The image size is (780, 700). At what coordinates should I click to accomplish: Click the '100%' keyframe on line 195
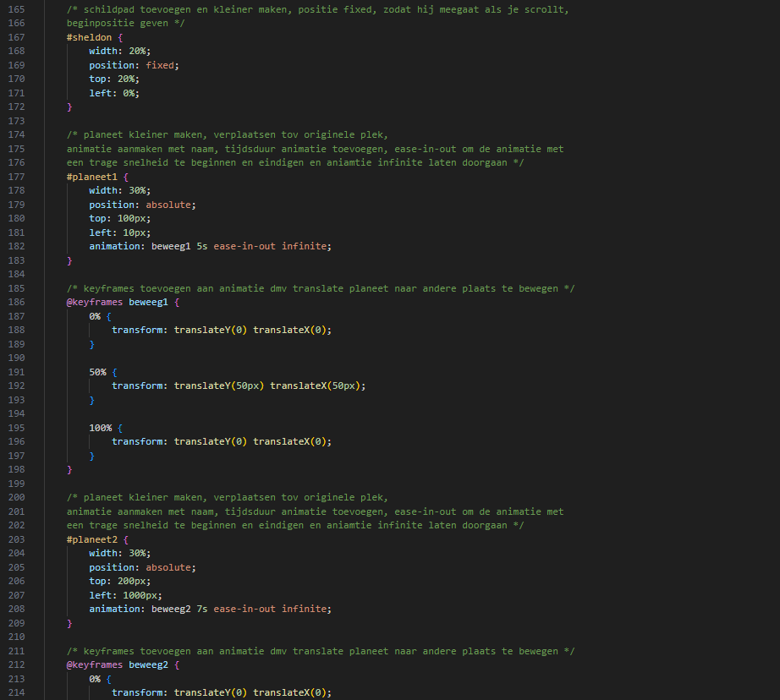coord(101,428)
